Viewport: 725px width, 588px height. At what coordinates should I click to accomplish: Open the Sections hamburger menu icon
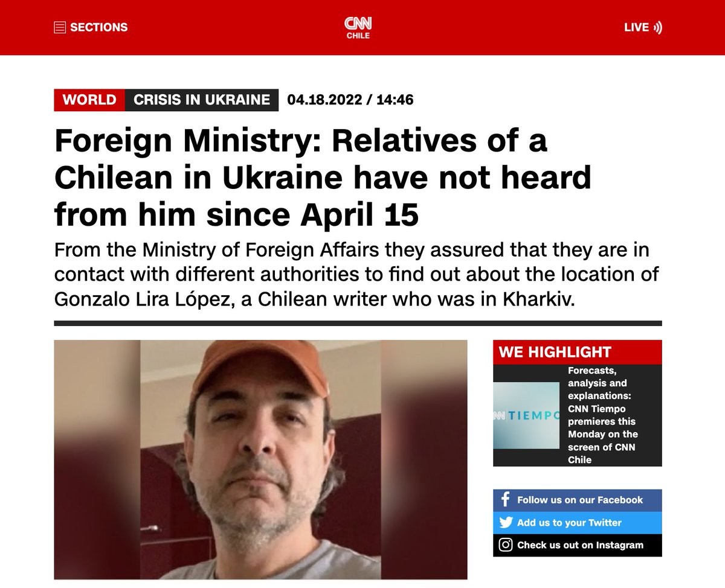tap(60, 27)
